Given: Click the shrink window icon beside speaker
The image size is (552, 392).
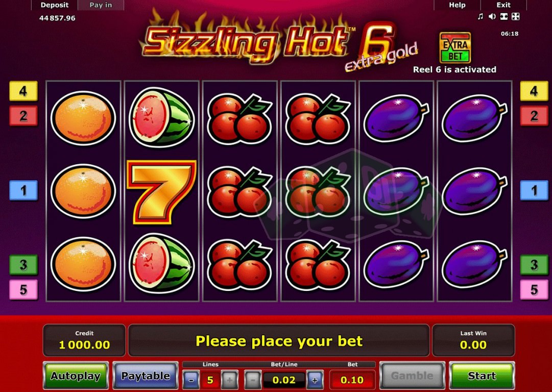Looking at the screenshot, I should (504, 16).
